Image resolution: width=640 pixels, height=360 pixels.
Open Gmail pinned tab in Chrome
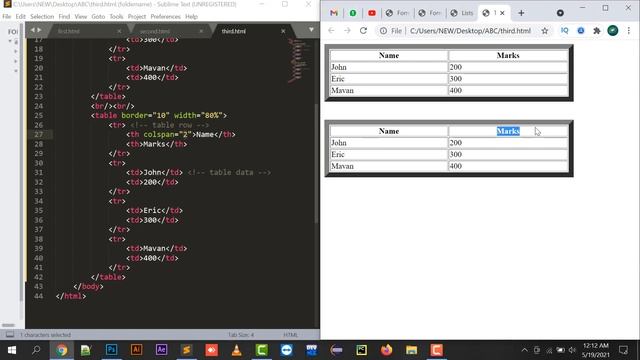click(x=333, y=13)
